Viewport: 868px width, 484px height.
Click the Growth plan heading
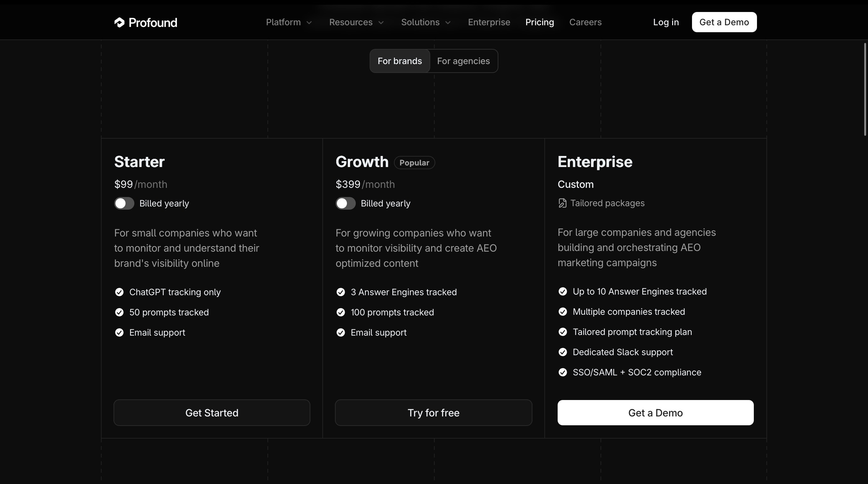[x=362, y=162]
